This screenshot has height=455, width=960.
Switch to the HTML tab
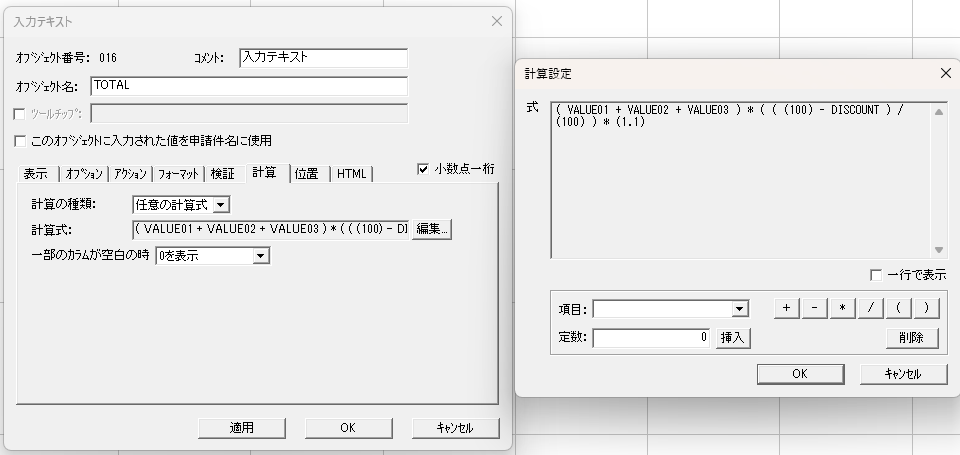[351, 174]
